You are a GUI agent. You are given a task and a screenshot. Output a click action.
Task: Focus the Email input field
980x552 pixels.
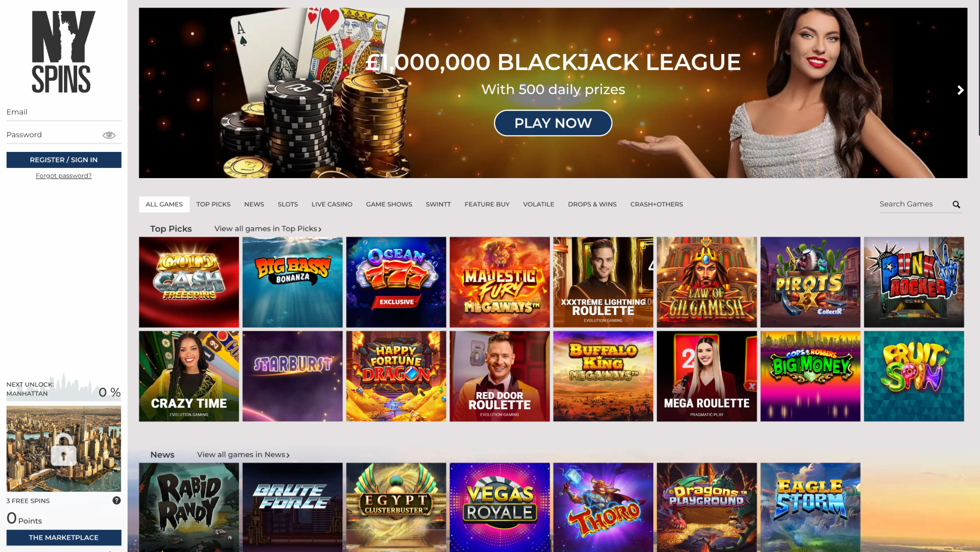pyautogui.click(x=64, y=113)
